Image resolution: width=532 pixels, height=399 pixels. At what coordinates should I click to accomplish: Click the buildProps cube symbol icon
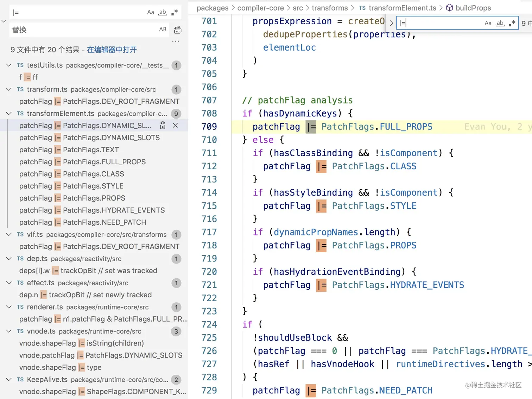(x=449, y=8)
